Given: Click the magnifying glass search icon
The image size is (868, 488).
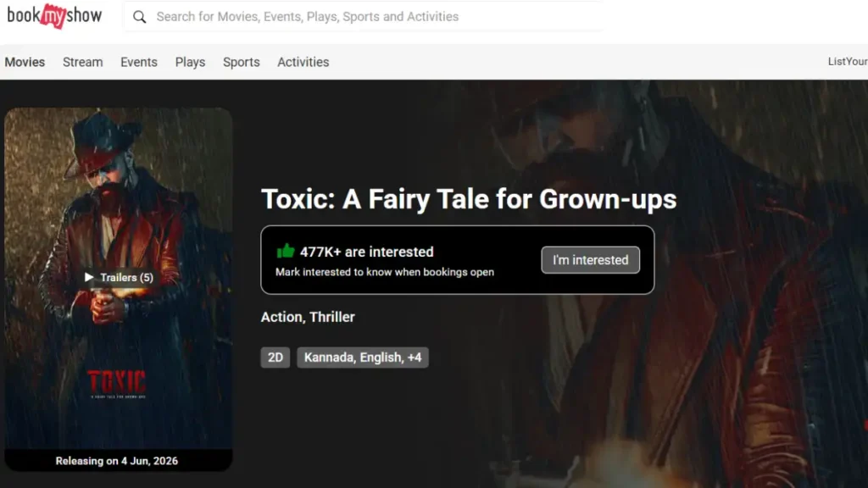Looking at the screenshot, I should 140,17.
